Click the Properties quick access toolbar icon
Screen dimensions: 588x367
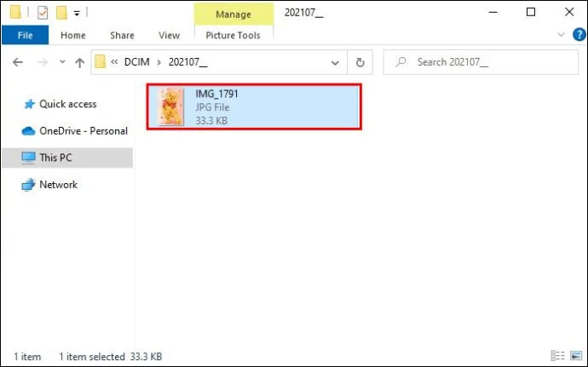point(43,13)
